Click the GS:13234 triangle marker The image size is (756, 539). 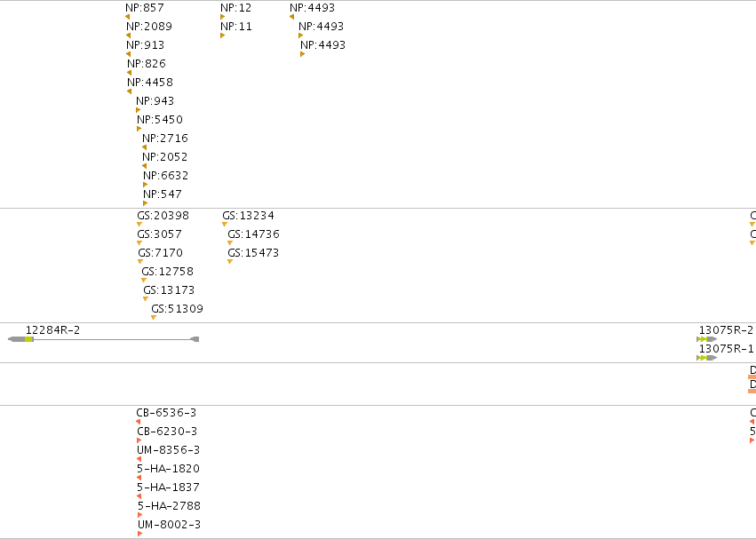[225, 224]
